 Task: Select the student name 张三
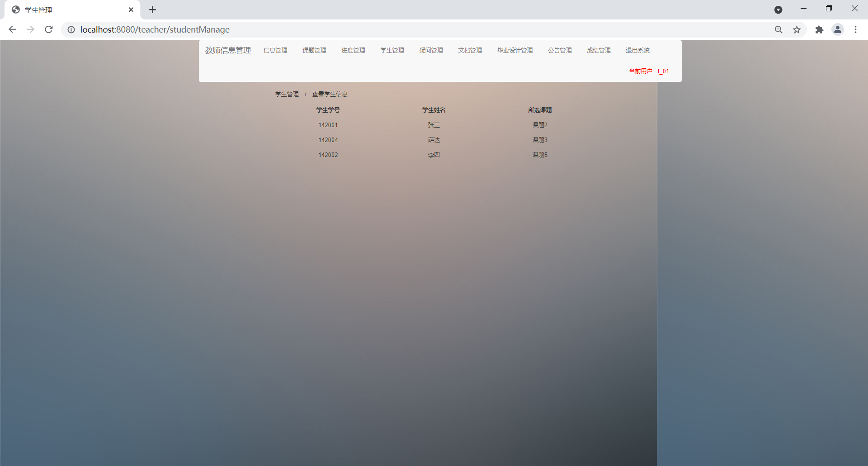(x=434, y=125)
